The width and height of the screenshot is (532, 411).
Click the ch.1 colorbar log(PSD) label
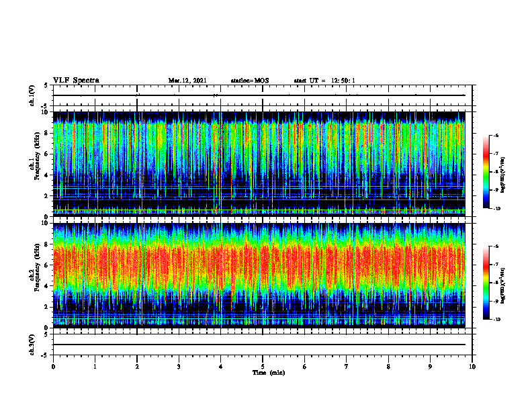[x=503, y=175]
